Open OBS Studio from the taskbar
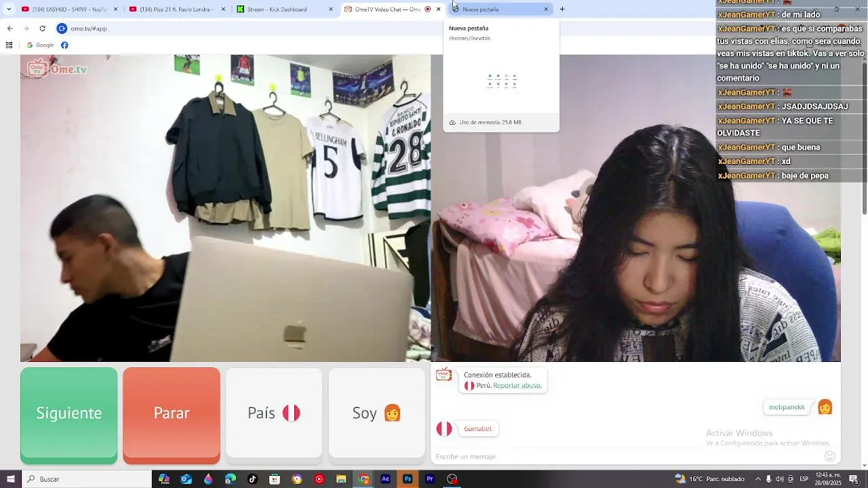868x488 pixels. point(452,479)
